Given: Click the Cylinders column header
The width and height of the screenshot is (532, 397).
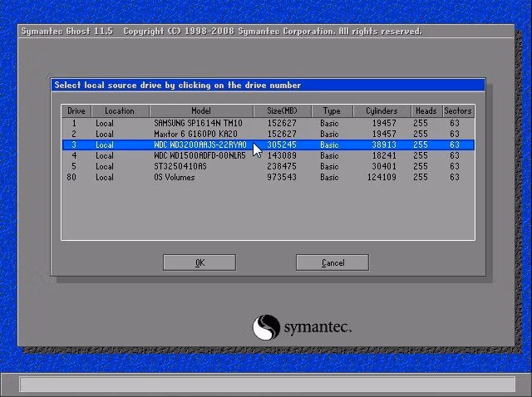Looking at the screenshot, I should (382, 110).
